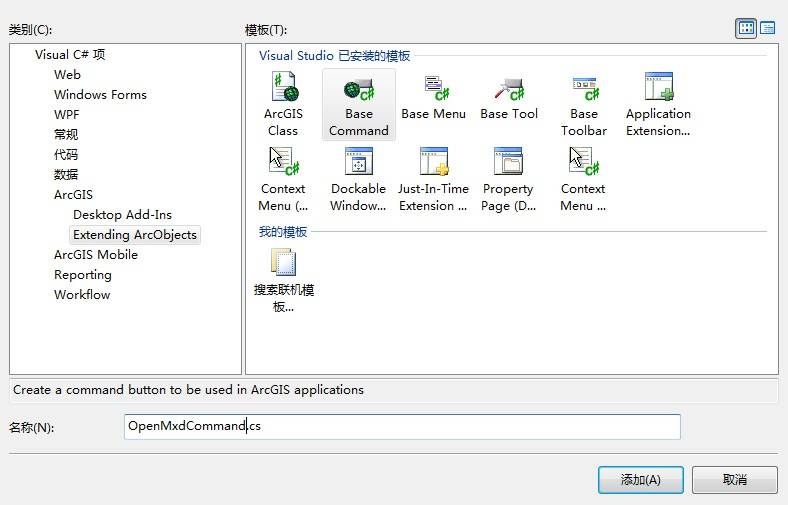Select the Base Command template
Image resolution: width=788 pixels, height=505 pixels.
pyautogui.click(x=358, y=105)
